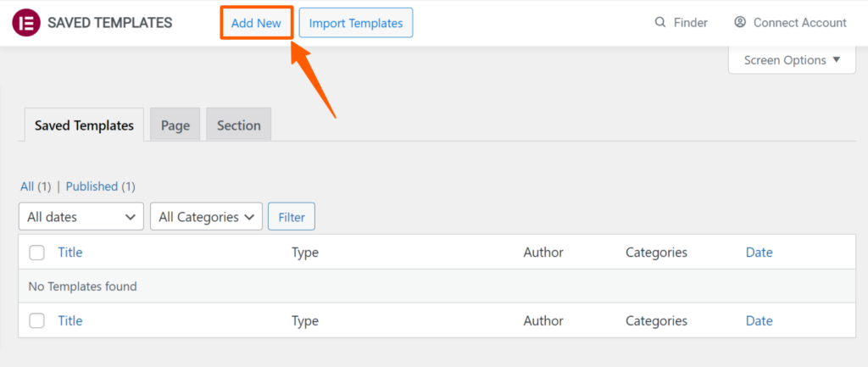
Task: Click the Add New button
Action: (256, 23)
